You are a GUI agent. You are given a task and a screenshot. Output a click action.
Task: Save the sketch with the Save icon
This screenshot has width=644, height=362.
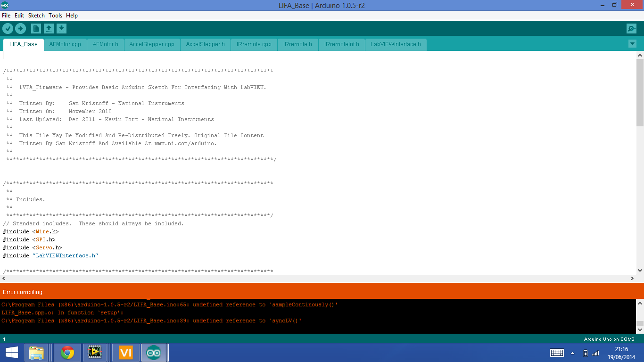pos(61,29)
